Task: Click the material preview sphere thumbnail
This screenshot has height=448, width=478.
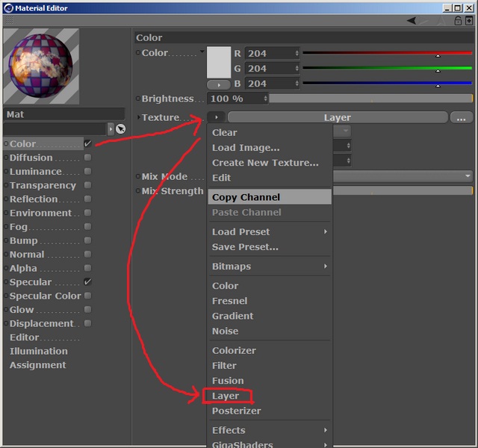Action: [x=41, y=66]
